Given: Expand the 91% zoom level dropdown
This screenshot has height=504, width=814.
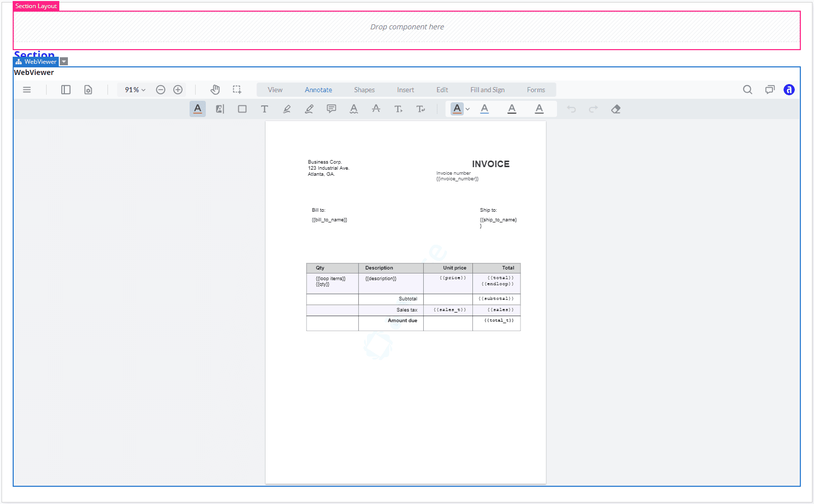Looking at the screenshot, I should [x=135, y=90].
